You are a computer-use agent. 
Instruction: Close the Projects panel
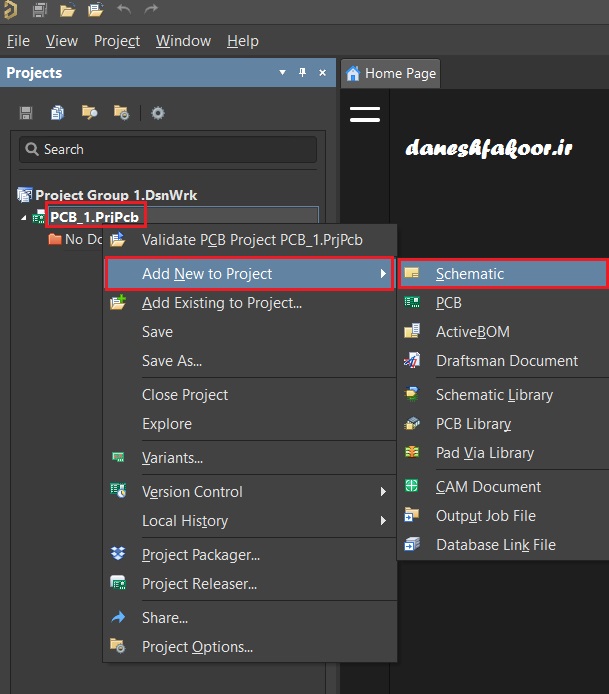coord(323,73)
